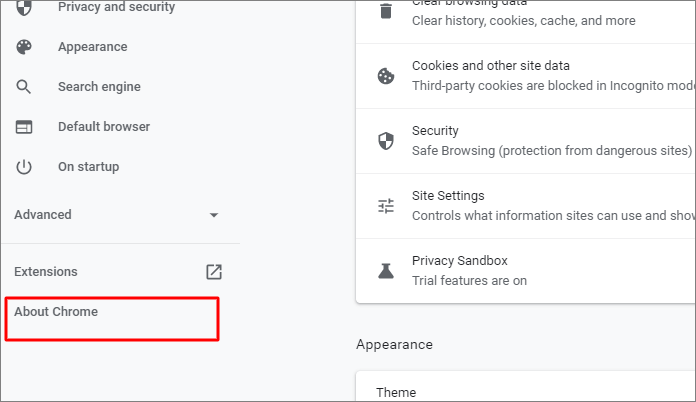This screenshot has height=402, width=696.
Task: Click the cookie icon beside Cookies and other site data
Action: pos(385,76)
